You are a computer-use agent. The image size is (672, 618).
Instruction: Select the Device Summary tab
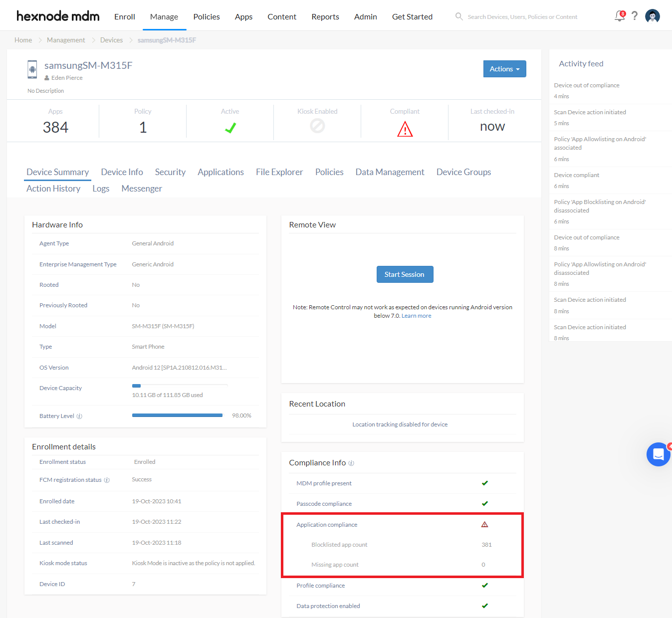tap(58, 172)
